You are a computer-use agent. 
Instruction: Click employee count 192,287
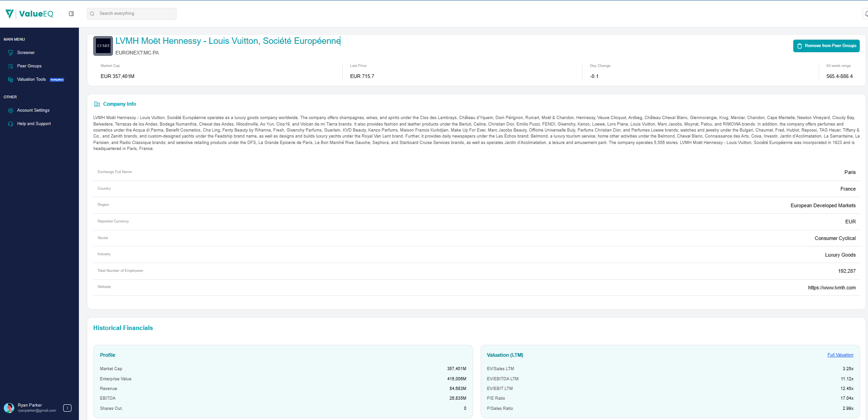846,271
